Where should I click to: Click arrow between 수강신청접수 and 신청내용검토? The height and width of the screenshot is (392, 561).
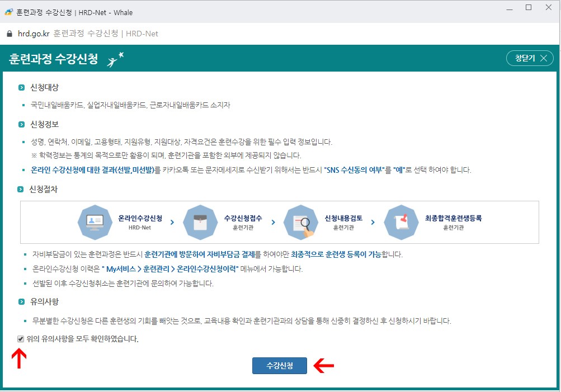pos(273,222)
